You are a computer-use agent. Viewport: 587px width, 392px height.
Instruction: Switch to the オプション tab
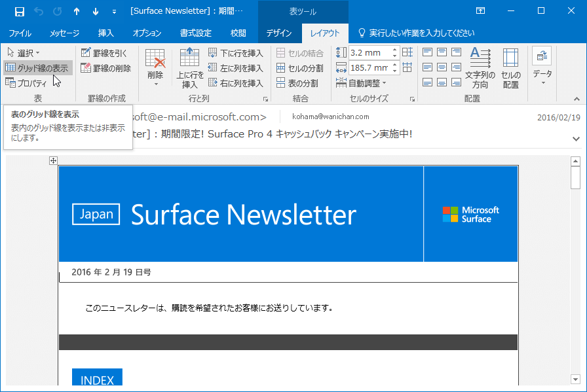coord(147,33)
